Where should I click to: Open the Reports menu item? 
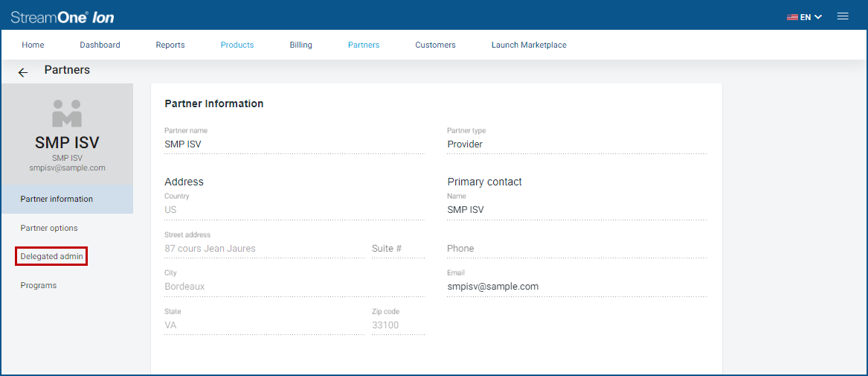pos(170,45)
